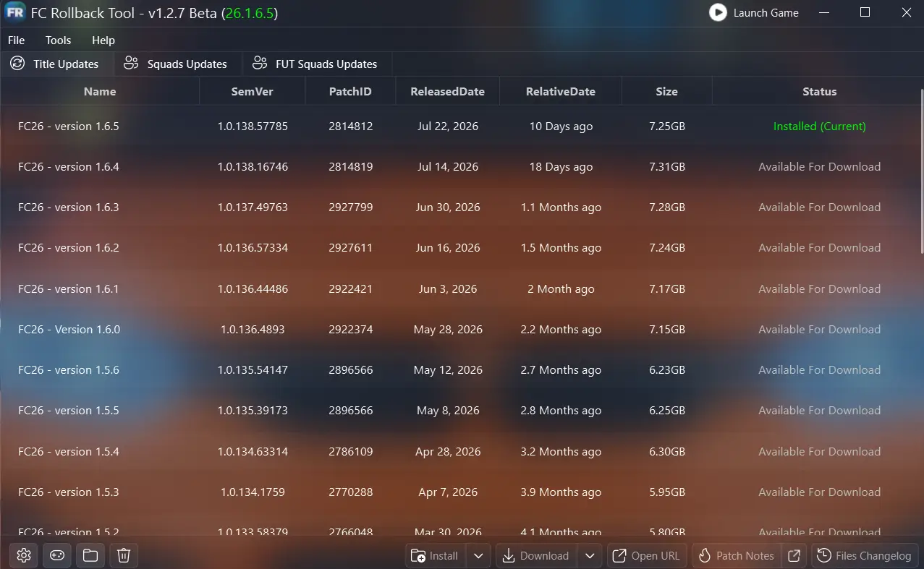Click "2 Month ago" relative date cell
Screen dimensions: 924x569
(x=561, y=288)
